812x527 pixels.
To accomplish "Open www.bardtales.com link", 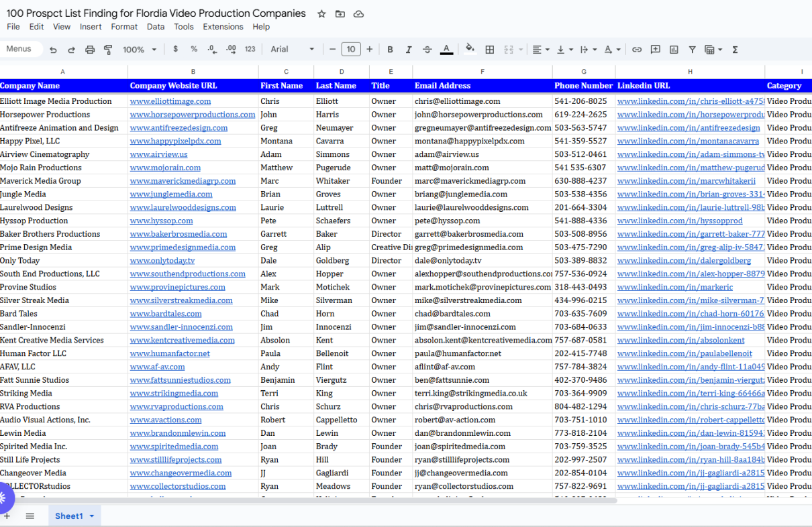I will (x=166, y=314).
